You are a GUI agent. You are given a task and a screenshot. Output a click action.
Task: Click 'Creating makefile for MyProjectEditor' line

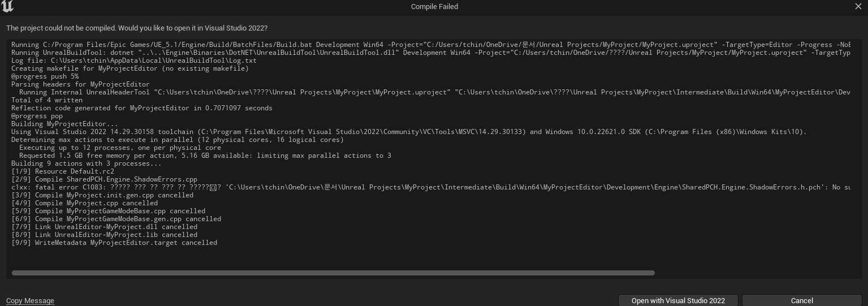130,68
